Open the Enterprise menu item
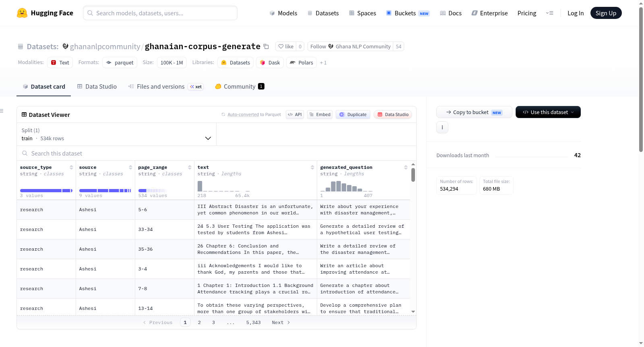 490,13
